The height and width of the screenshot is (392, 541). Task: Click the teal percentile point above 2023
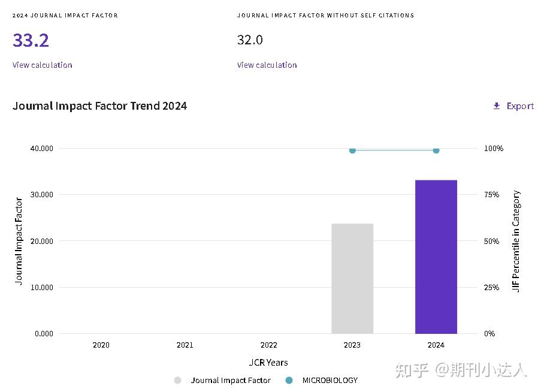[x=352, y=150]
